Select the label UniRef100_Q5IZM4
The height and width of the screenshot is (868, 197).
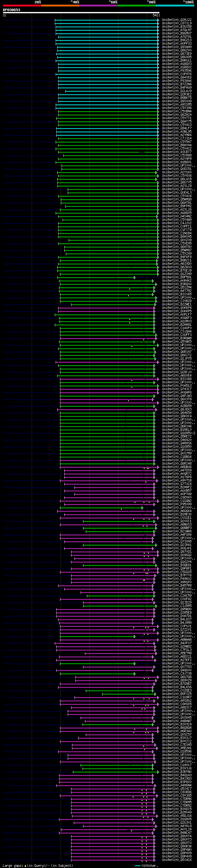pyautogui.click(x=177, y=287)
